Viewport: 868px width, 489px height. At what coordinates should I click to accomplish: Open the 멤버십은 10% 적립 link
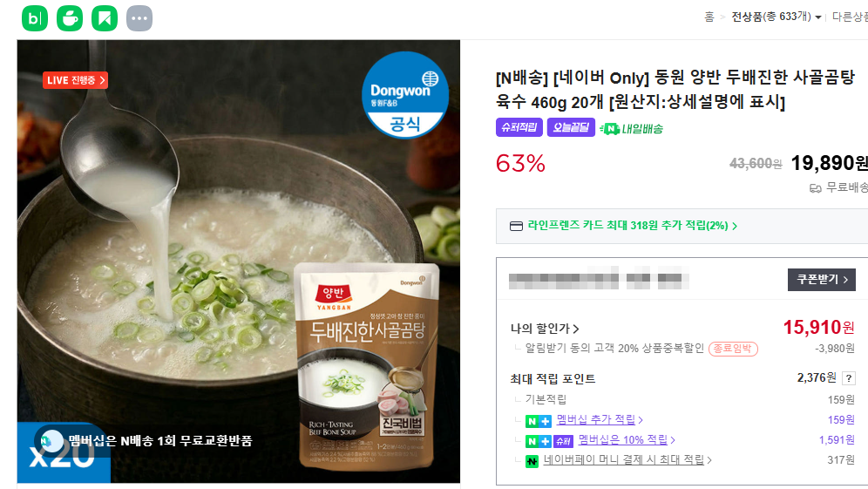(x=627, y=439)
